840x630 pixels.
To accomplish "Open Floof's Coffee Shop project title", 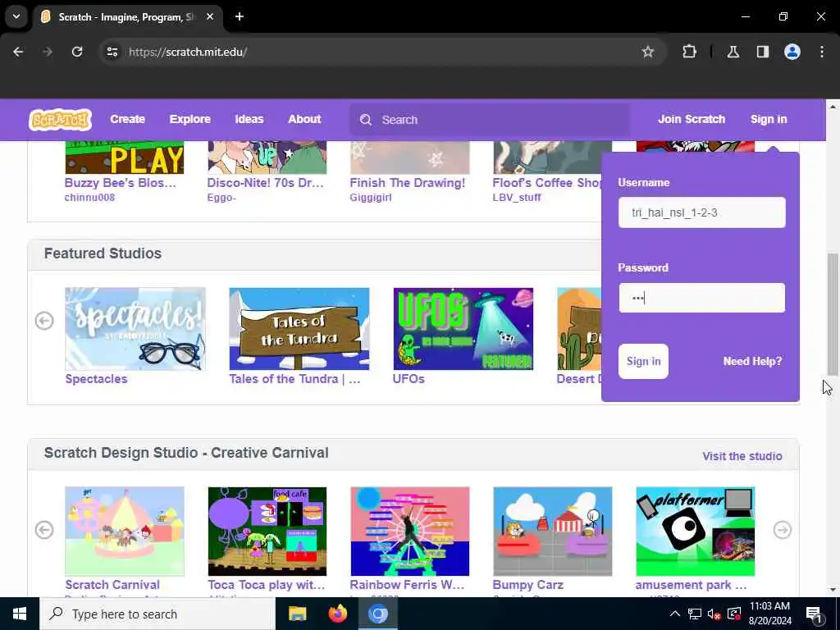I will click(x=546, y=183).
